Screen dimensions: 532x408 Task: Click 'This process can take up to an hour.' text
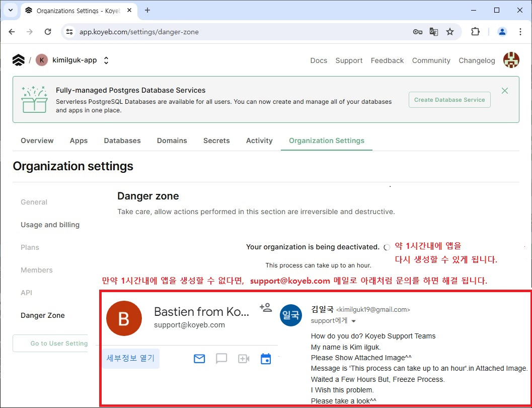[318, 265]
